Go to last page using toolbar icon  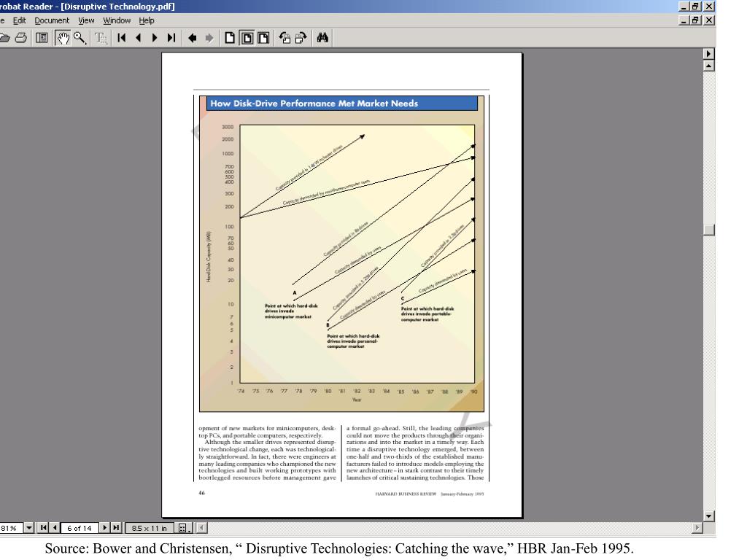click(x=171, y=38)
